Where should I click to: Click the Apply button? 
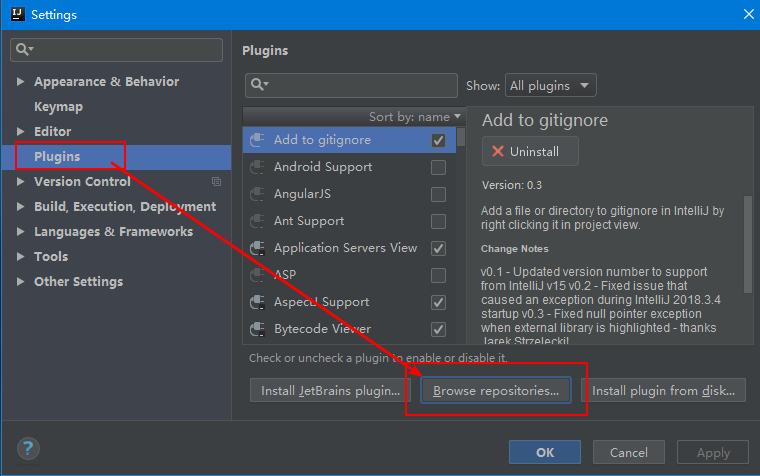pyautogui.click(x=713, y=452)
